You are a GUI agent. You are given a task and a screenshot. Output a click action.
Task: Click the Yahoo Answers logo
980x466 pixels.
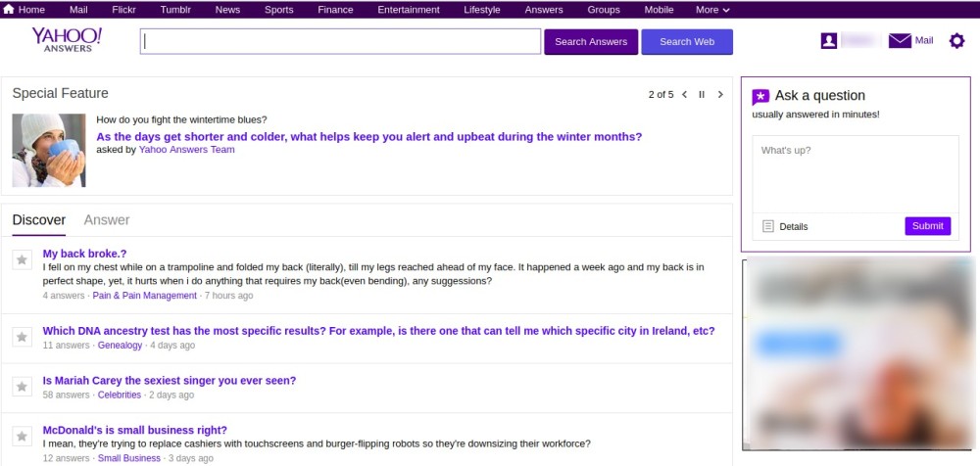click(x=67, y=40)
